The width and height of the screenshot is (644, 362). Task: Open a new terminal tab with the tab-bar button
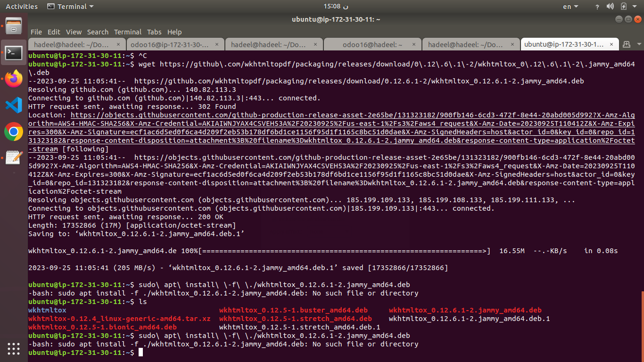click(626, 44)
